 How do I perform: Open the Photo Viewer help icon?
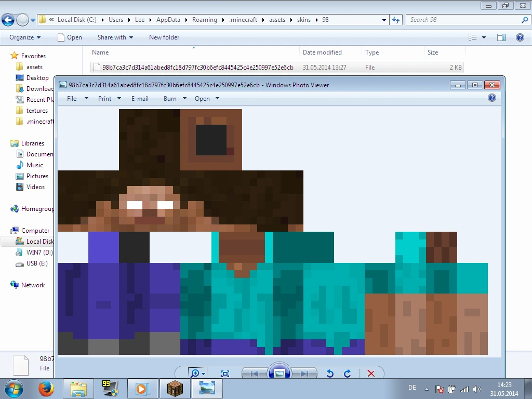point(492,98)
